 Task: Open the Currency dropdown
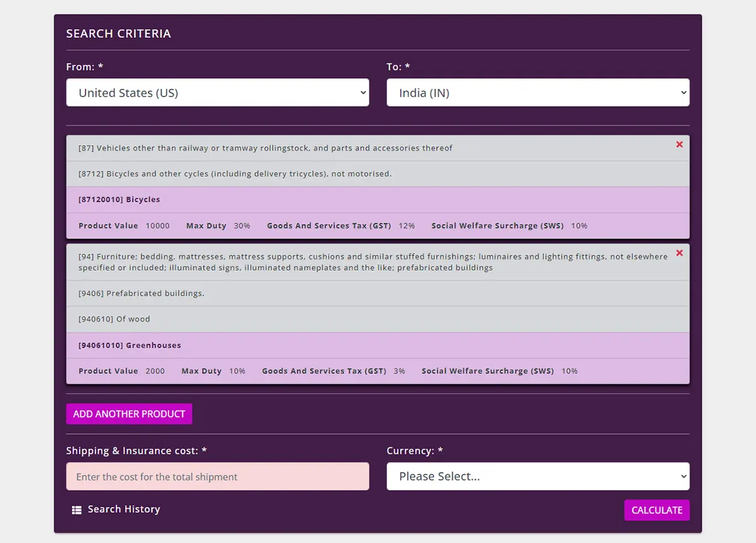(x=538, y=477)
